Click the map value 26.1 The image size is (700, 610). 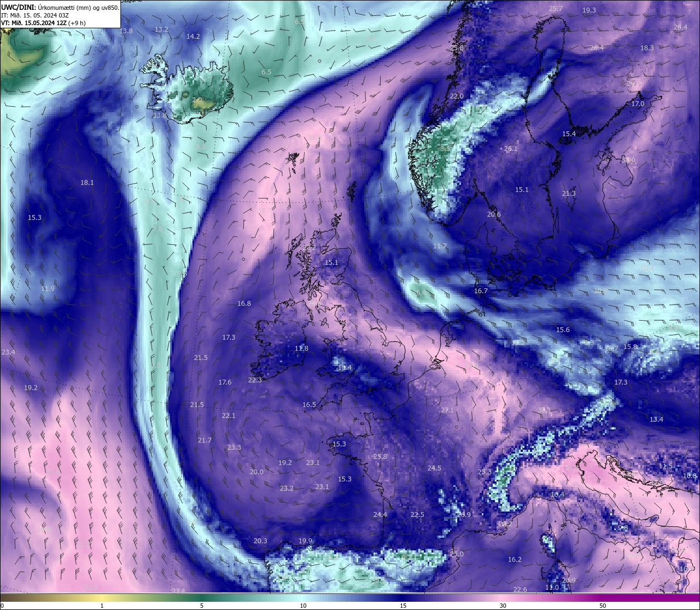[511, 149]
